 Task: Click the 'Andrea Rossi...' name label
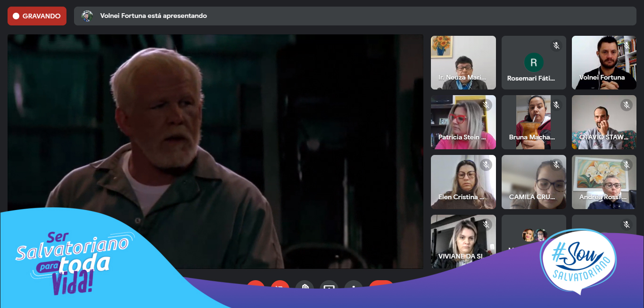tap(604, 197)
